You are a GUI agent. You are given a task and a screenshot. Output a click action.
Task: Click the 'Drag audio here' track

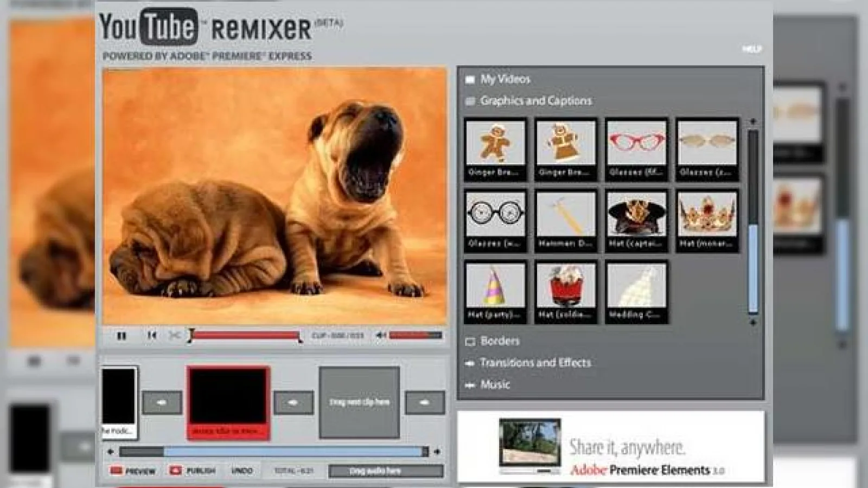386,471
